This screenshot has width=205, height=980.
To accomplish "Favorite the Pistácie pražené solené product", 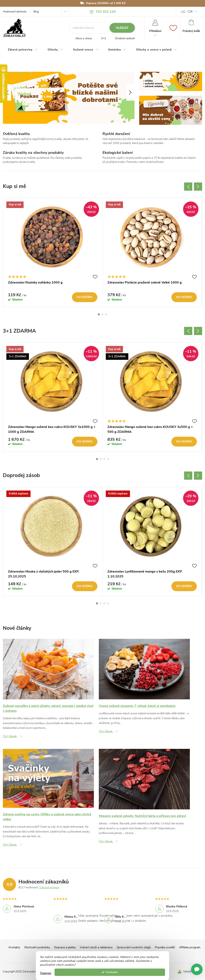I will [x=194, y=277].
